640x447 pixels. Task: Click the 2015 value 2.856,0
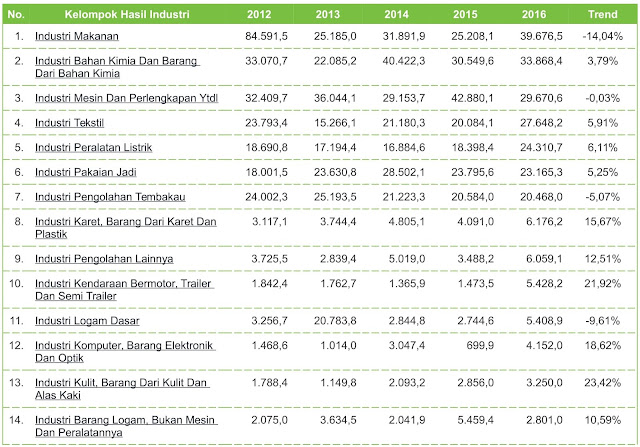click(x=475, y=383)
